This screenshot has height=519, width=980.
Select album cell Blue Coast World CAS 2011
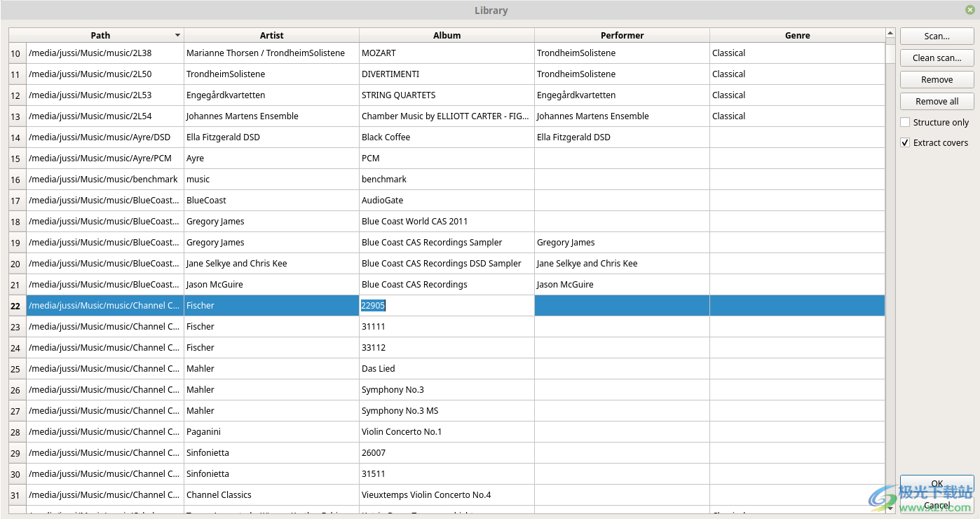(447, 222)
